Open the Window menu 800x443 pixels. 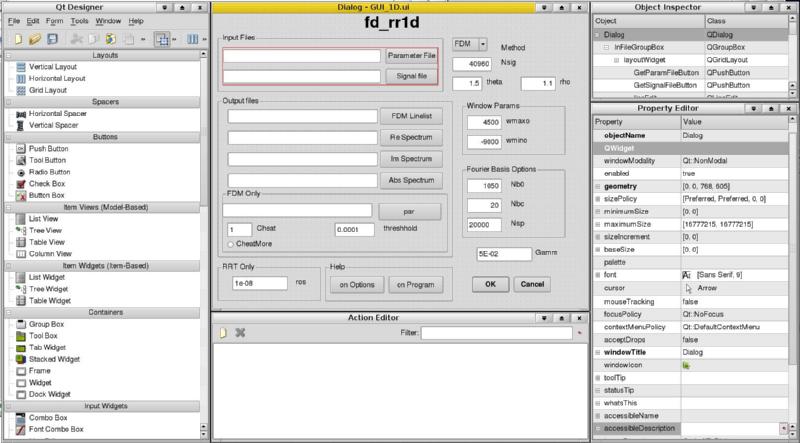108,21
